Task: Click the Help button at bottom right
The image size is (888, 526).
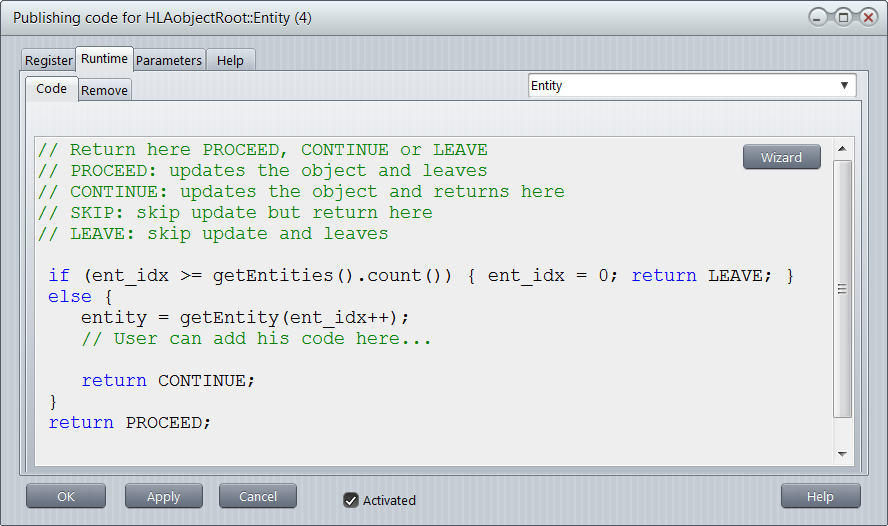Action: [820, 496]
